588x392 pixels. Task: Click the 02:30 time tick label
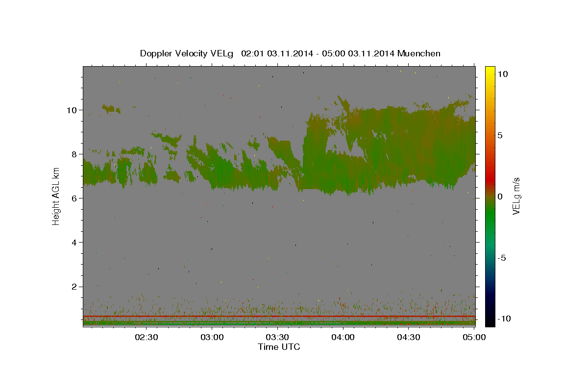146,337
